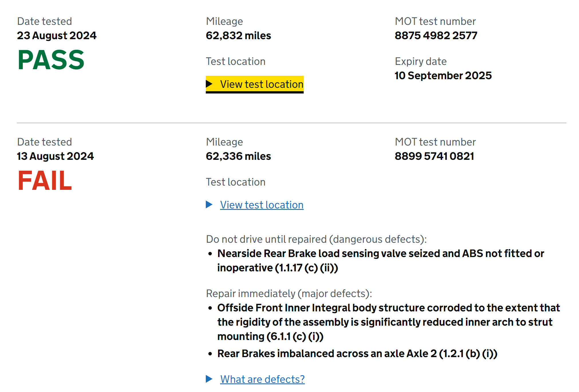Click blue triangle beside failed test's location link

coord(209,205)
